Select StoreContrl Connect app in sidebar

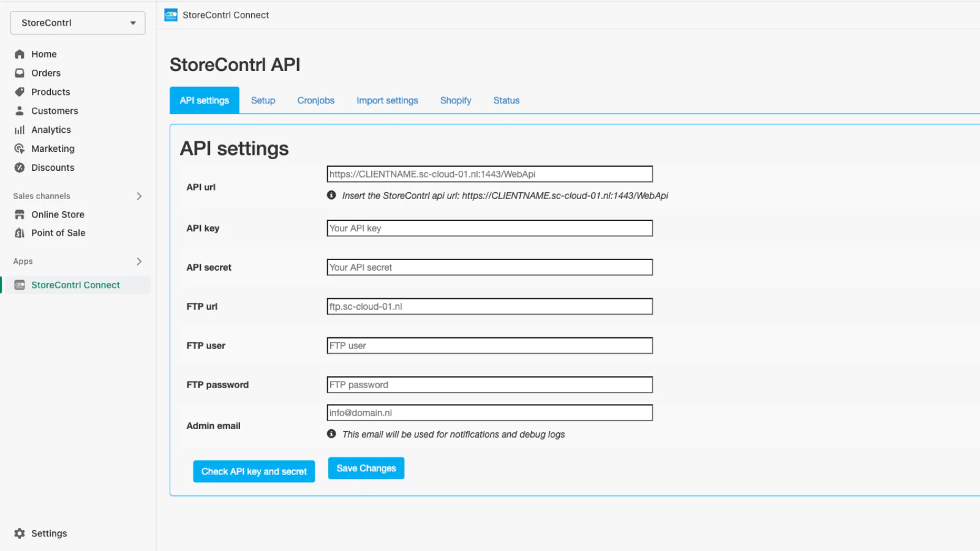click(x=76, y=285)
